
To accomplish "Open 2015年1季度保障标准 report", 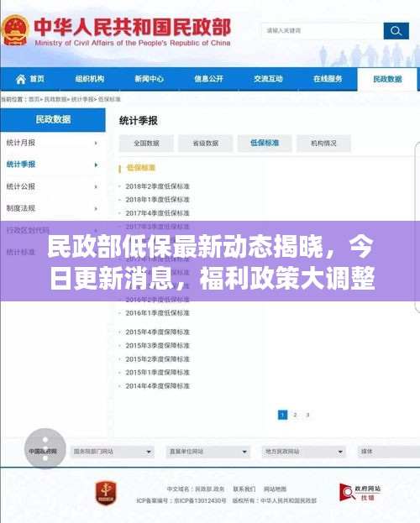I will pos(158,373).
